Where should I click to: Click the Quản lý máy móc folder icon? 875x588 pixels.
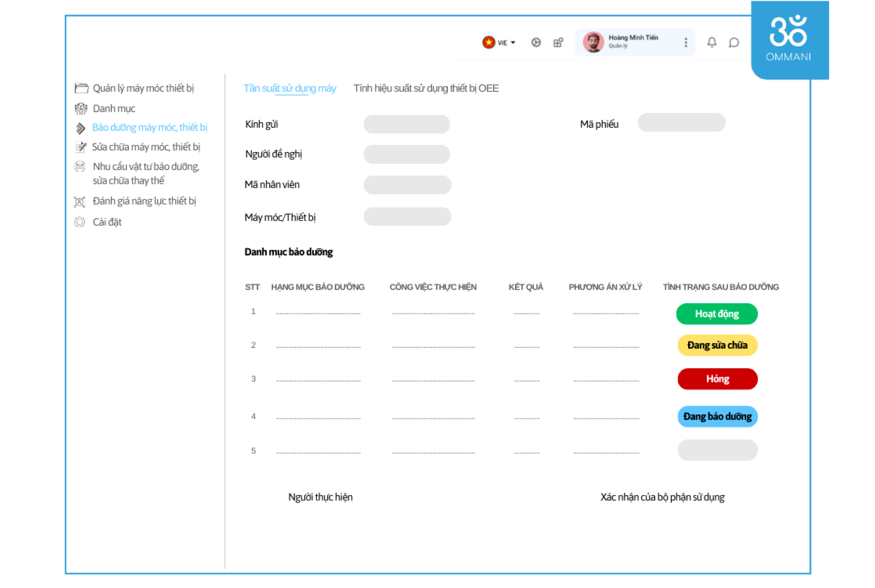point(81,88)
